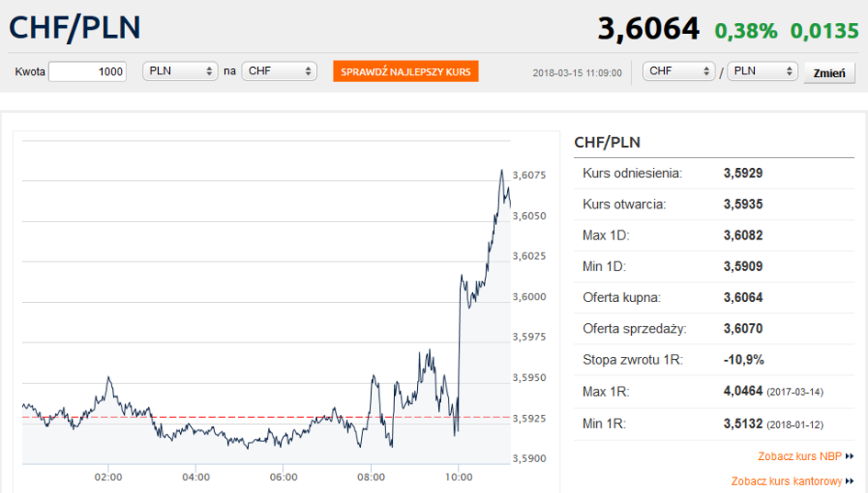Click the Max 1R label

(x=605, y=392)
